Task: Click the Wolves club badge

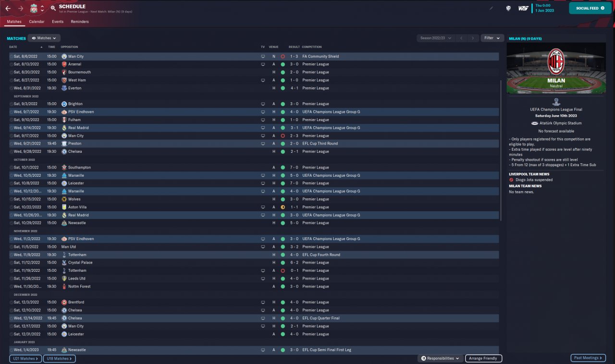Action: coord(64,199)
